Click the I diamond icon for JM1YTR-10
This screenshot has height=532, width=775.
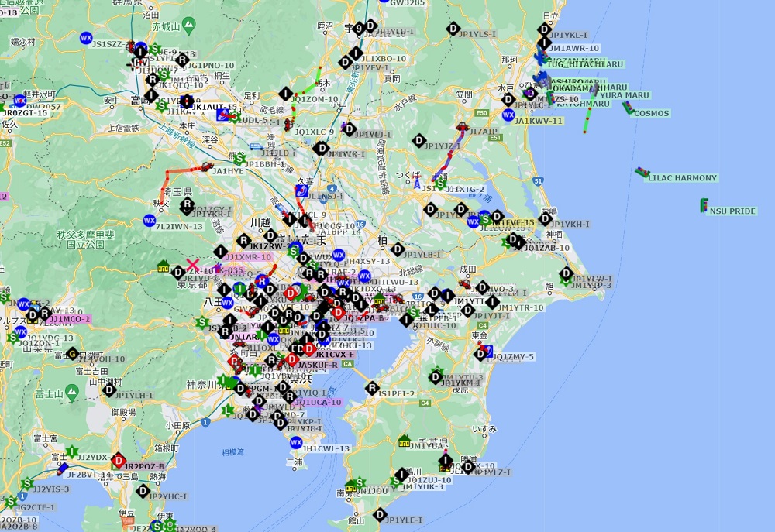tap(492, 302)
